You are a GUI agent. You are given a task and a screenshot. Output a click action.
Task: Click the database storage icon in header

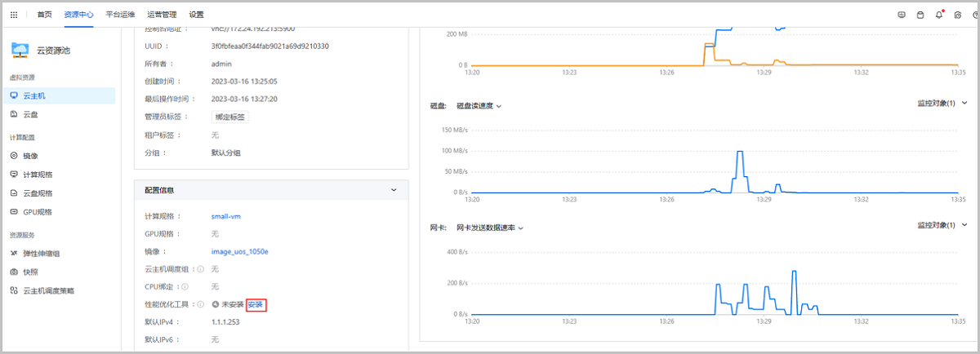(920, 15)
